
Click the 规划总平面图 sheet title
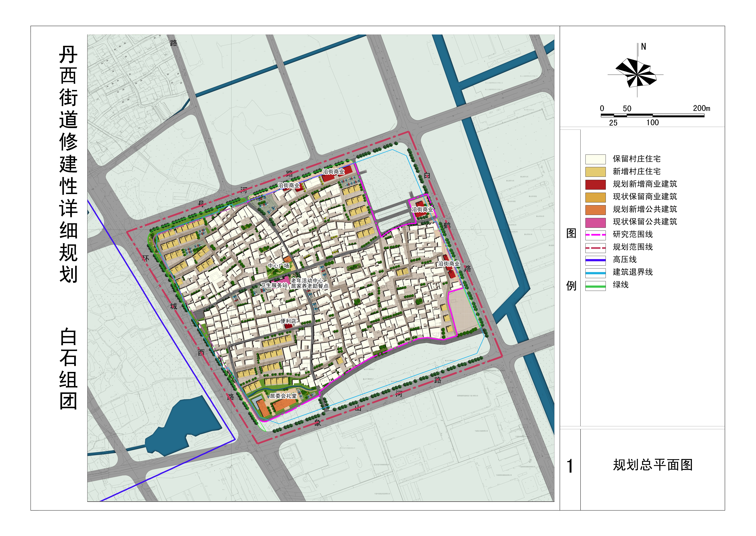[x=653, y=465]
